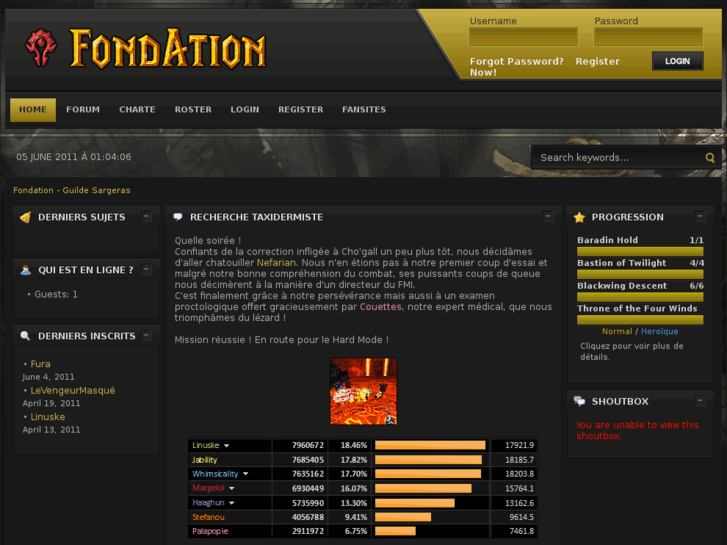
Task: Click the Recherche Taxidermiste speech bubble icon
Action: (x=178, y=217)
